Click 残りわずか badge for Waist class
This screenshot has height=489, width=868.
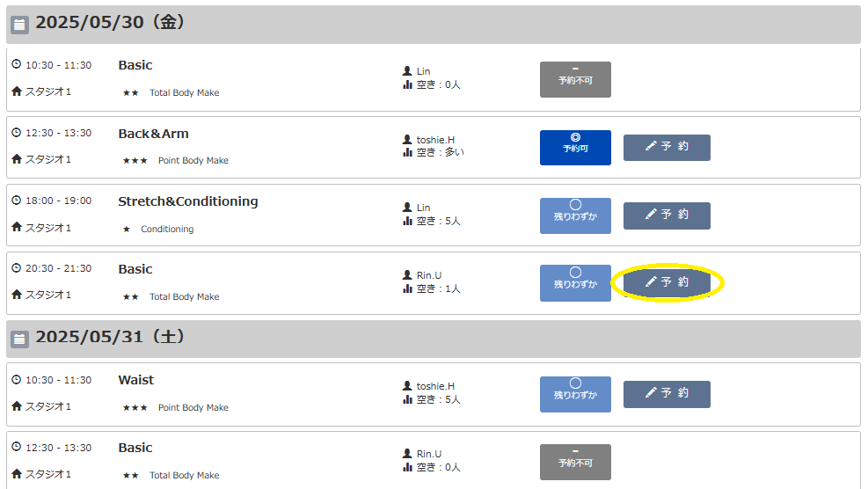coord(575,394)
